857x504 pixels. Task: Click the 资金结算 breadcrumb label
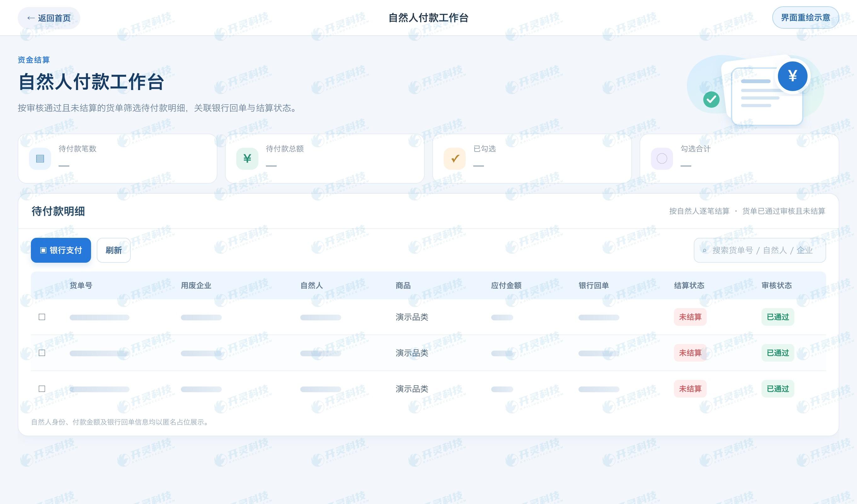point(34,60)
